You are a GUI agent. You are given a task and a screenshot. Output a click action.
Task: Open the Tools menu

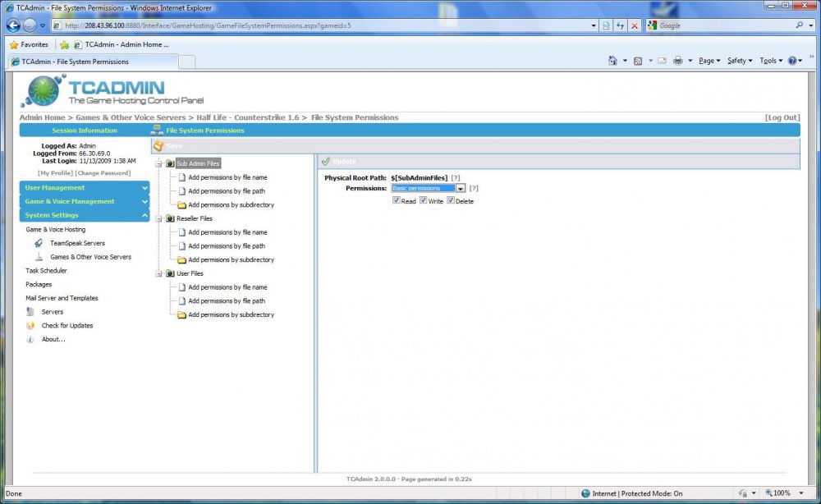[770, 61]
